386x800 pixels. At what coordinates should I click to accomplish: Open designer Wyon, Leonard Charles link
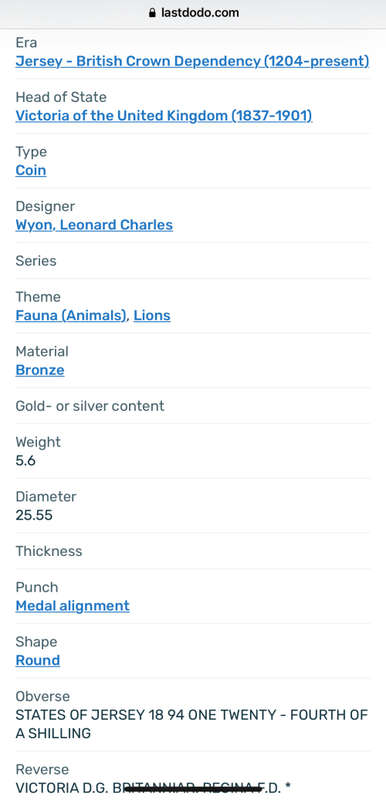[x=94, y=225]
